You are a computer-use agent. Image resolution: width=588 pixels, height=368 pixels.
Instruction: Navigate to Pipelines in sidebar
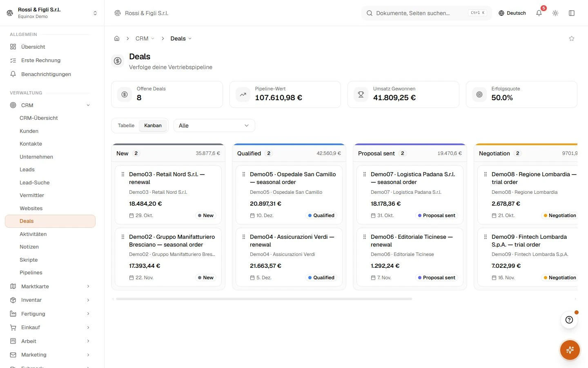pyautogui.click(x=31, y=273)
